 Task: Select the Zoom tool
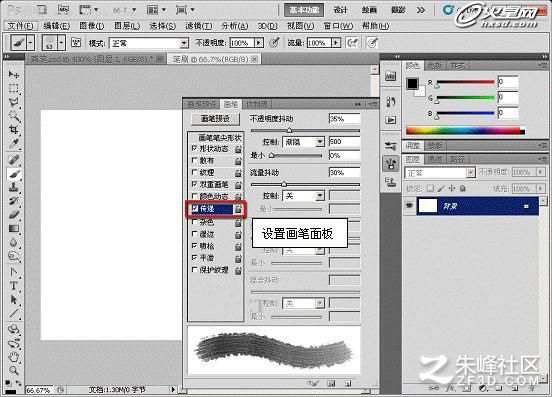[13, 370]
